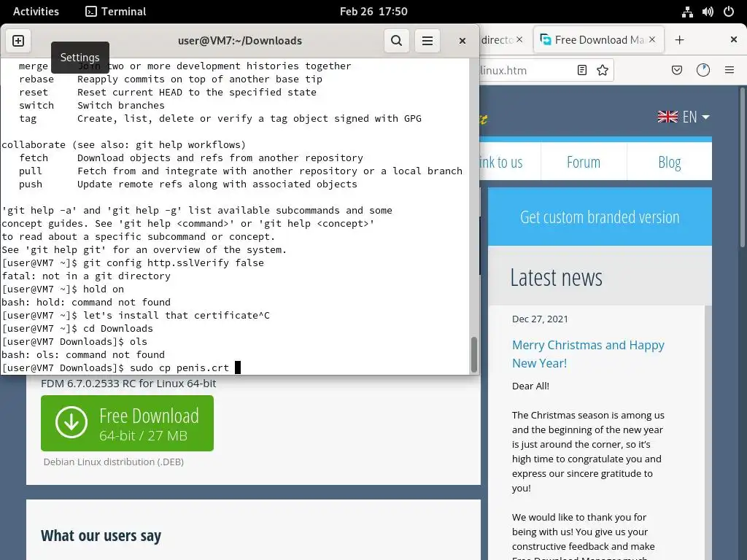Click the 'Dear All!' text in news

point(530,386)
